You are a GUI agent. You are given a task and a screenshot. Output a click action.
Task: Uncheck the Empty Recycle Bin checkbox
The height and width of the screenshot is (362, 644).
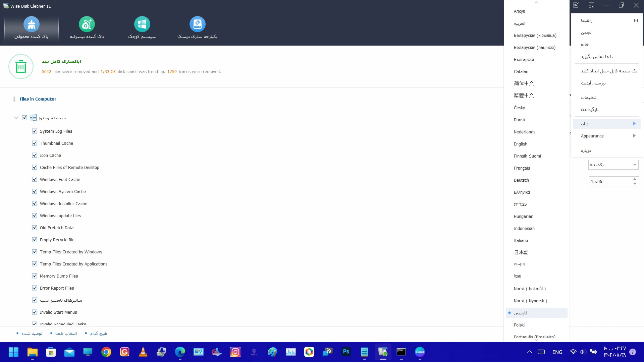[35, 240]
